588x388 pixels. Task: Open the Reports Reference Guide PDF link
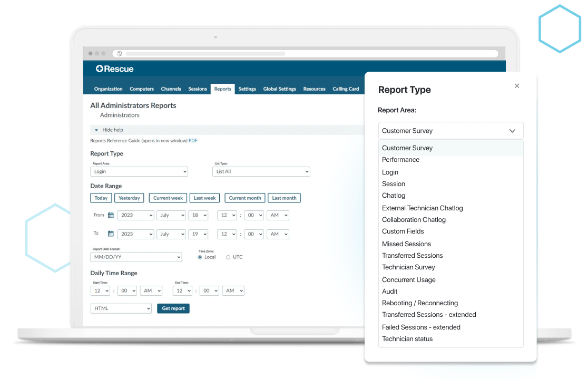point(193,140)
